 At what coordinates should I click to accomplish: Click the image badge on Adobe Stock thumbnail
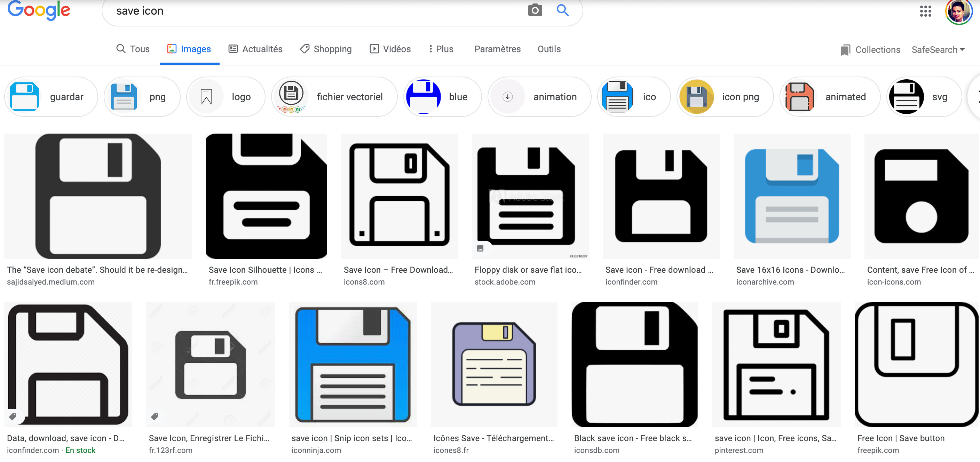click(x=480, y=248)
